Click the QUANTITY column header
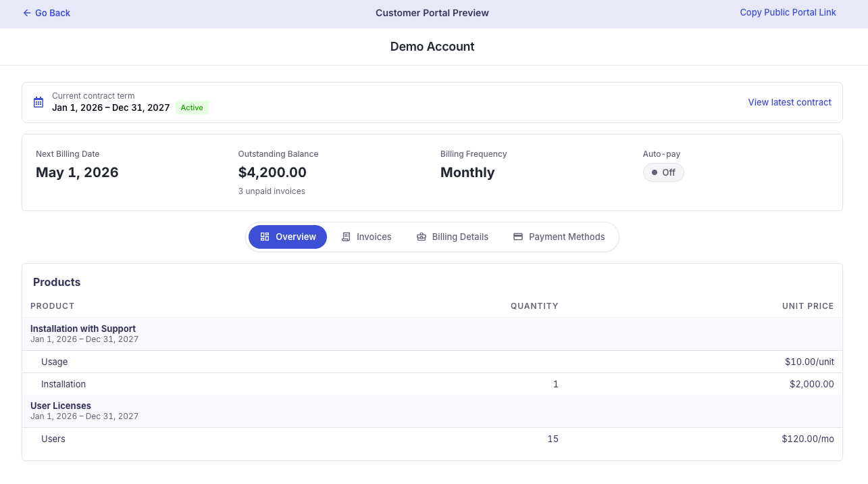The image size is (868, 484). 534,306
